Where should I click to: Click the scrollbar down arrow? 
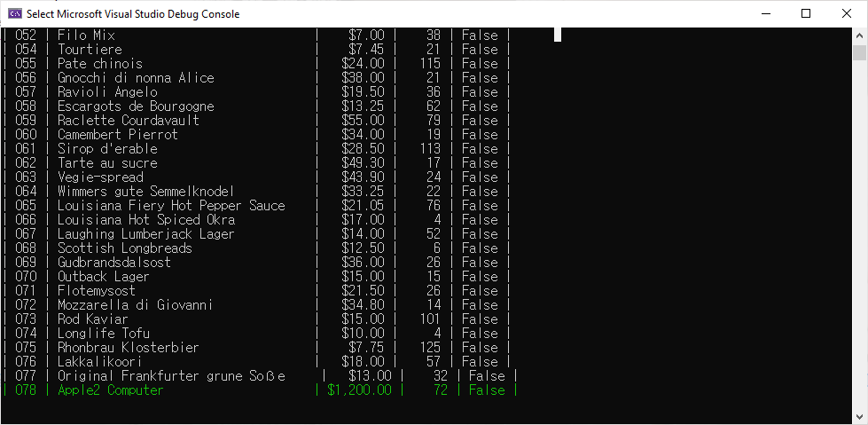[859, 417]
